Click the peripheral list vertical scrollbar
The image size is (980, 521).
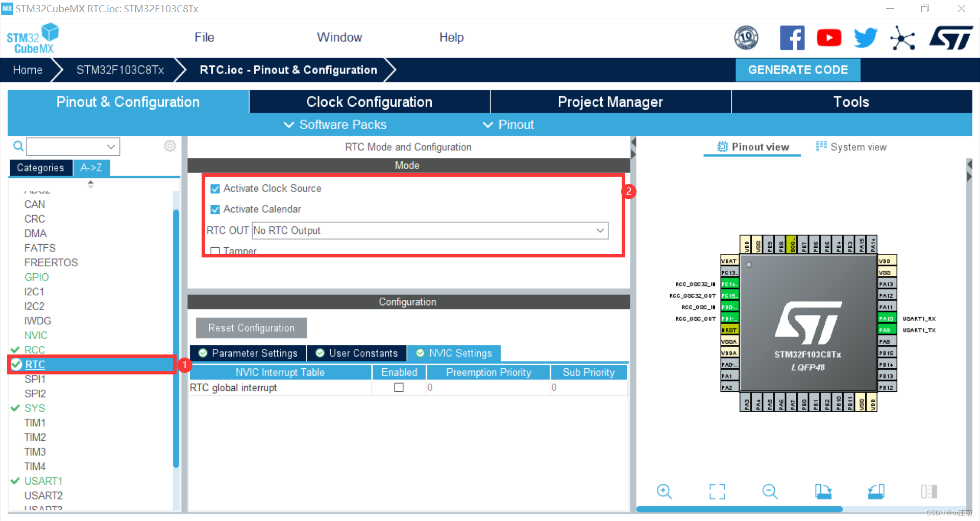coord(176,338)
